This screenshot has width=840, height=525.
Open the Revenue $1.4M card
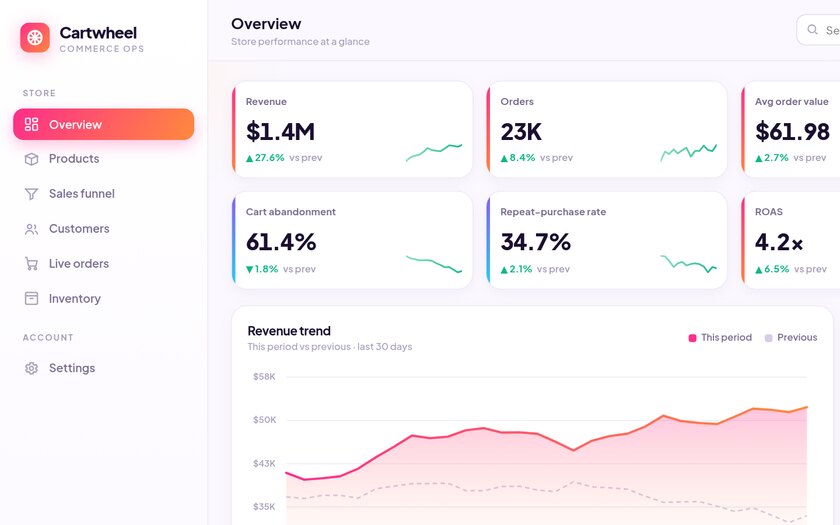point(352,129)
